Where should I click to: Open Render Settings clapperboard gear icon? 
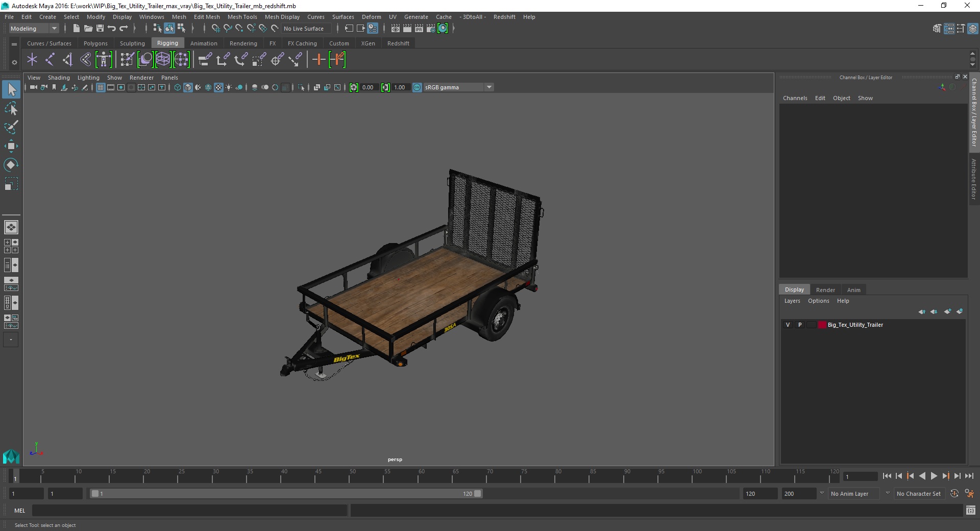[x=431, y=29]
